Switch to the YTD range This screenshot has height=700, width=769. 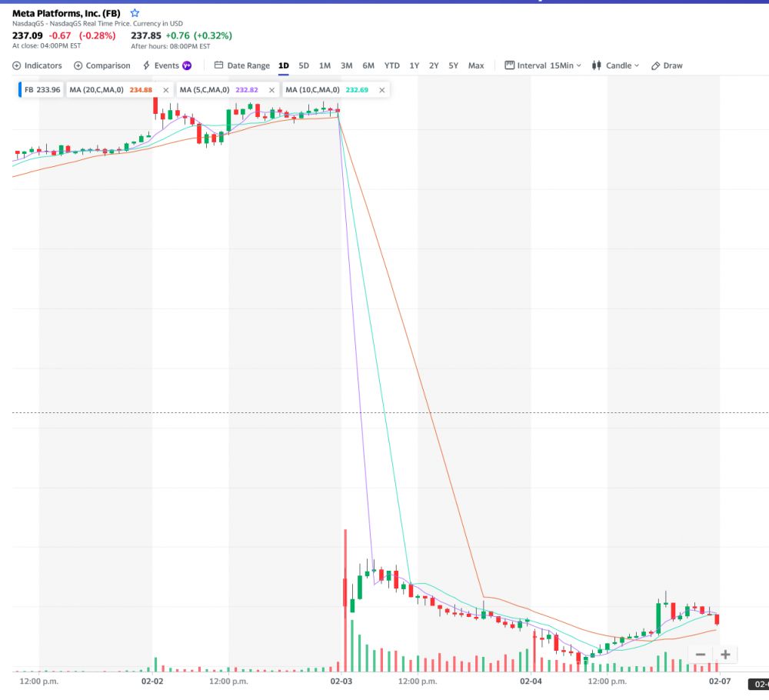point(392,65)
